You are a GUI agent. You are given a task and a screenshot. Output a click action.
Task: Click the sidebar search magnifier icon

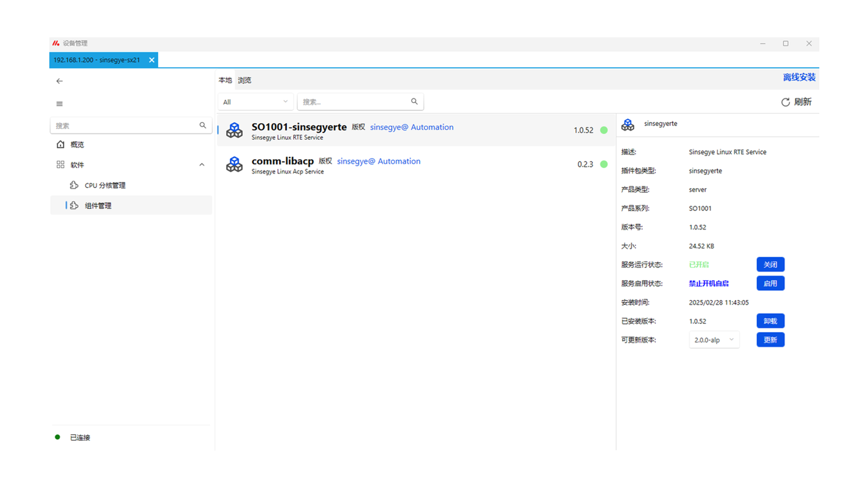[x=203, y=125]
